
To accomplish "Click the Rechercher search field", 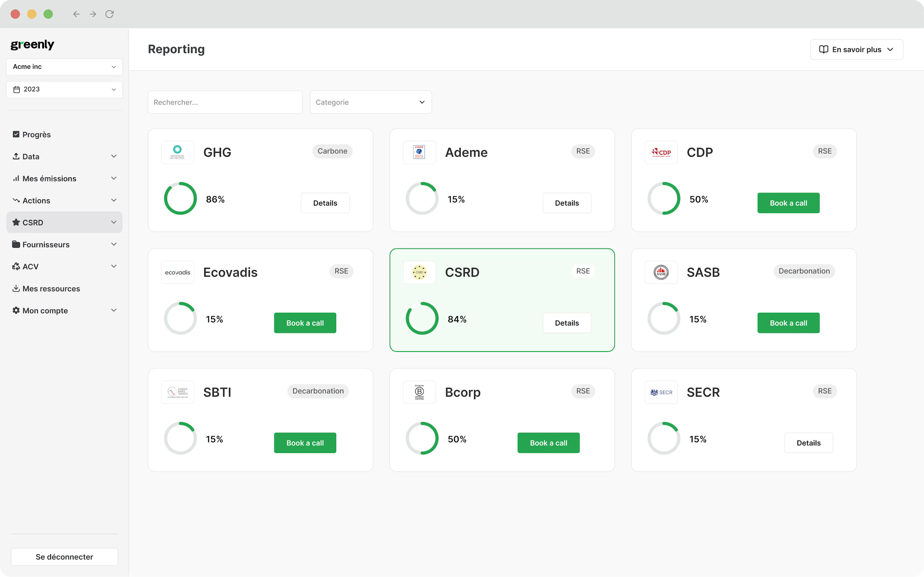I will [225, 102].
